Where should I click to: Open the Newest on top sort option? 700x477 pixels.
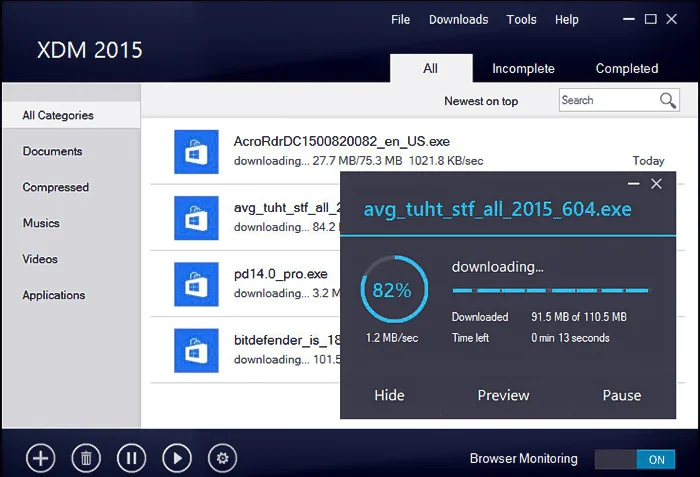click(481, 101)
